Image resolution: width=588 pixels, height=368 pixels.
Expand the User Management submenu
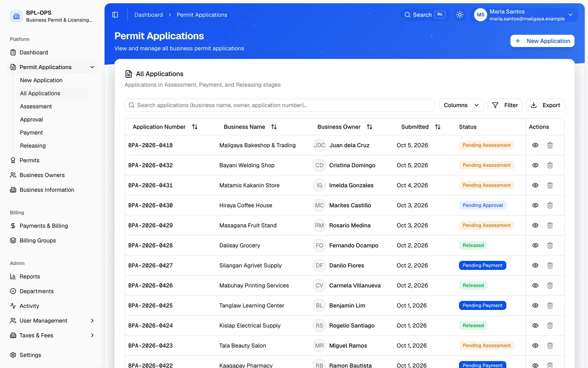point(92,321)
